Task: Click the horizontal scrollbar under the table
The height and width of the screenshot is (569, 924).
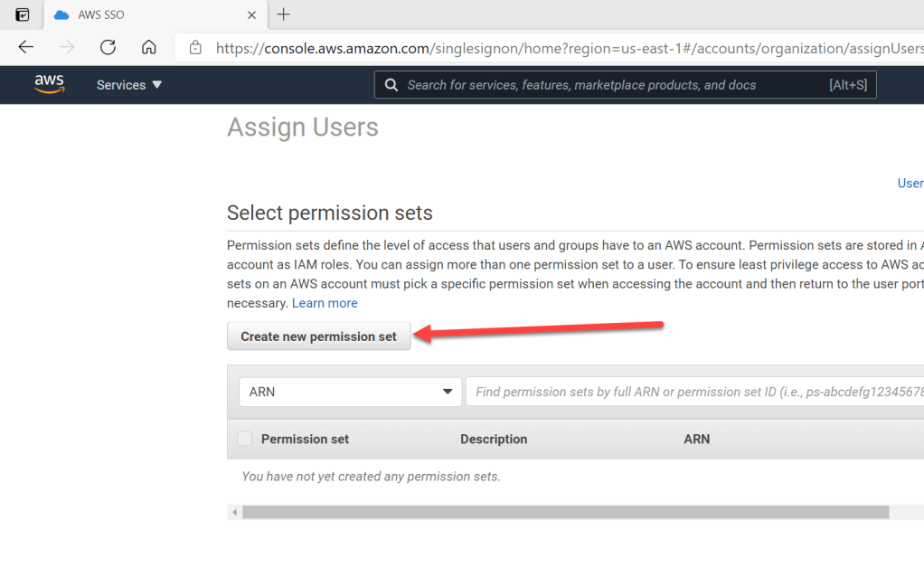Action: [x=565, y=512]
